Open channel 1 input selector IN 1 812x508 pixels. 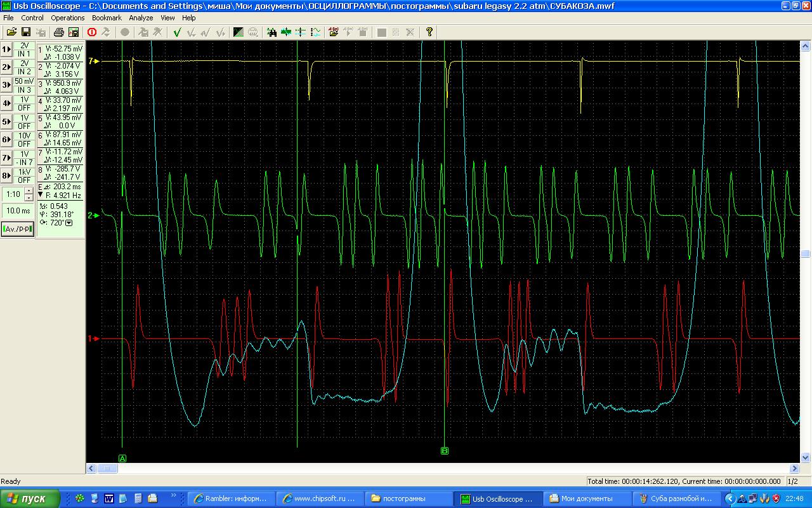coord(24,54)
